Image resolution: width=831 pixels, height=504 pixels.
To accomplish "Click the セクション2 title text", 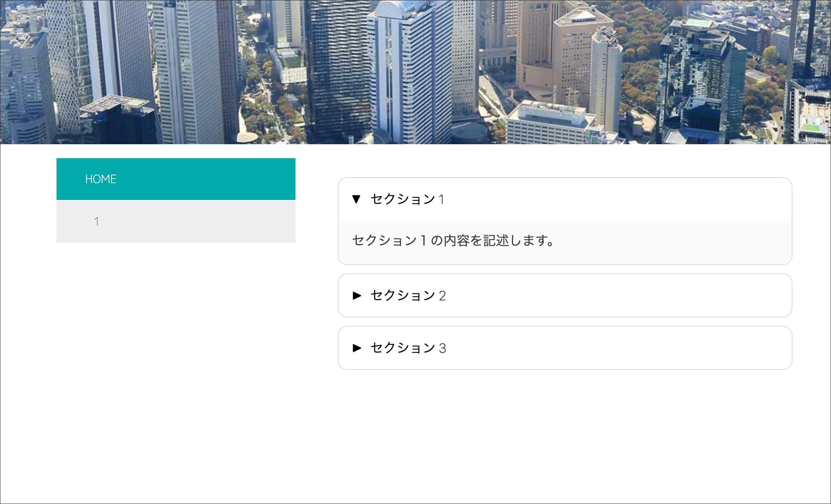I will [x=408, y=295].
